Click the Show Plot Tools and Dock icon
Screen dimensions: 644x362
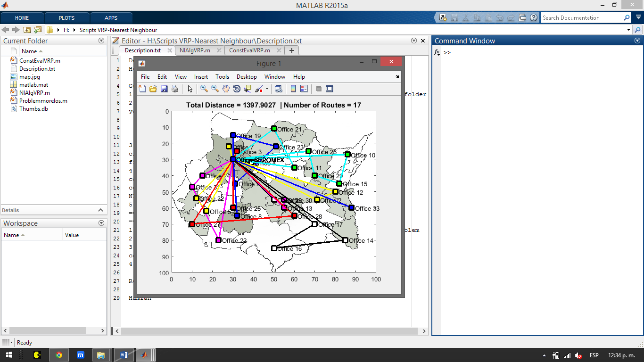tap(330, 89)
